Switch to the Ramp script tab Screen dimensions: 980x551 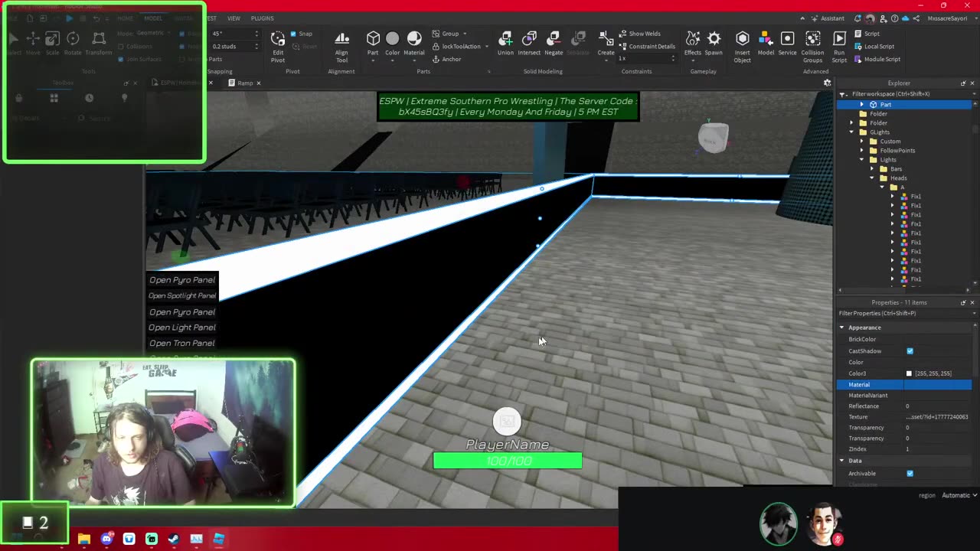245,83
